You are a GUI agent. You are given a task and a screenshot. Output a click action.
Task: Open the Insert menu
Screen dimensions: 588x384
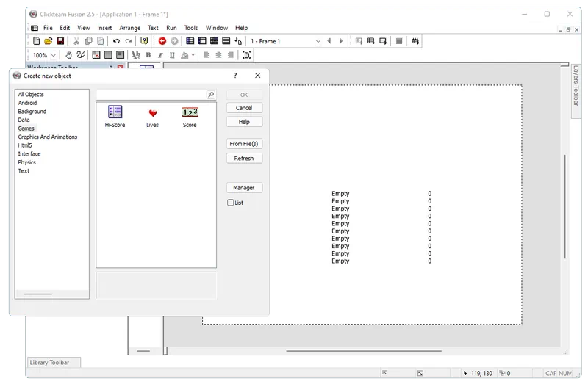click(104, 28)
